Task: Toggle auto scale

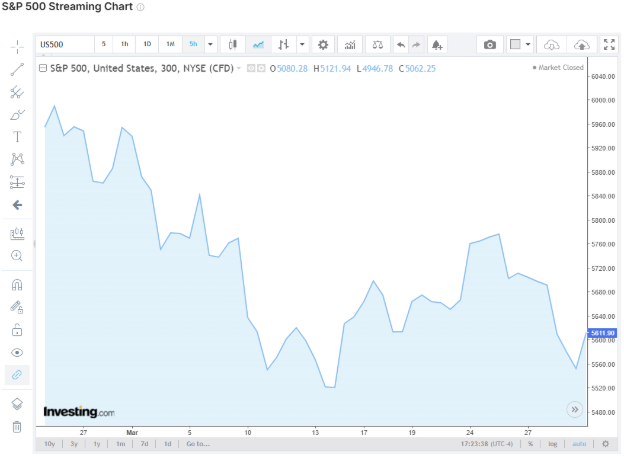Action: [x=579, y=444]
